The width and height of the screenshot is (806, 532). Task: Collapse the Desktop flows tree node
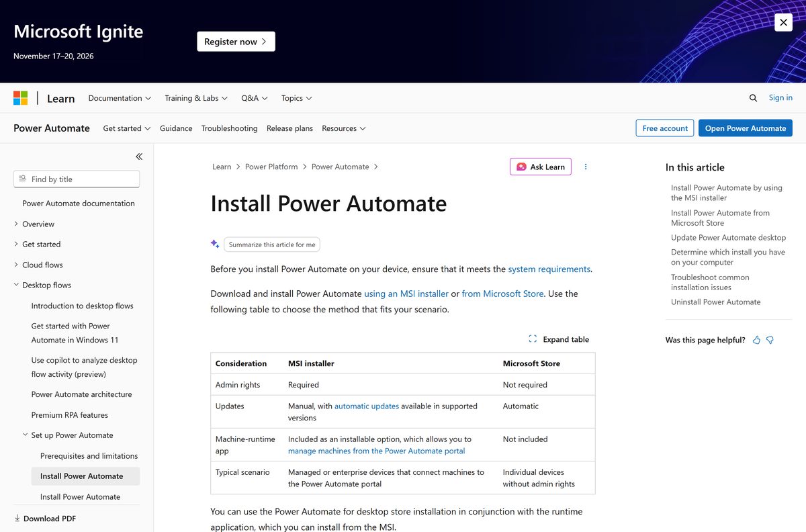click(16, 285)
